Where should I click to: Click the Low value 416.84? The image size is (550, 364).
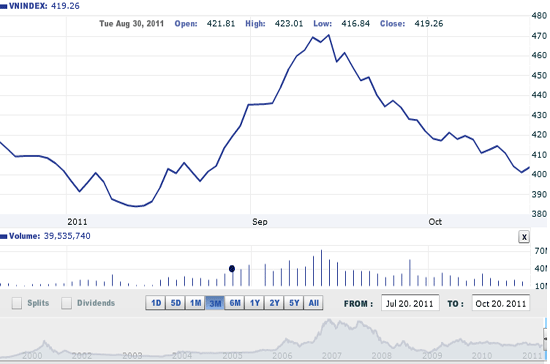point(356,23)
